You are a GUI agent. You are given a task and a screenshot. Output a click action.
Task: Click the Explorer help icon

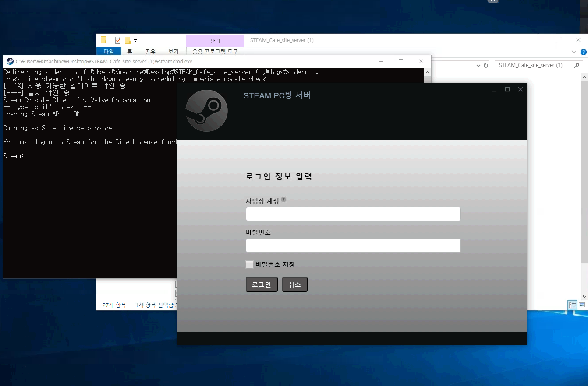click(x=583, y=52)
